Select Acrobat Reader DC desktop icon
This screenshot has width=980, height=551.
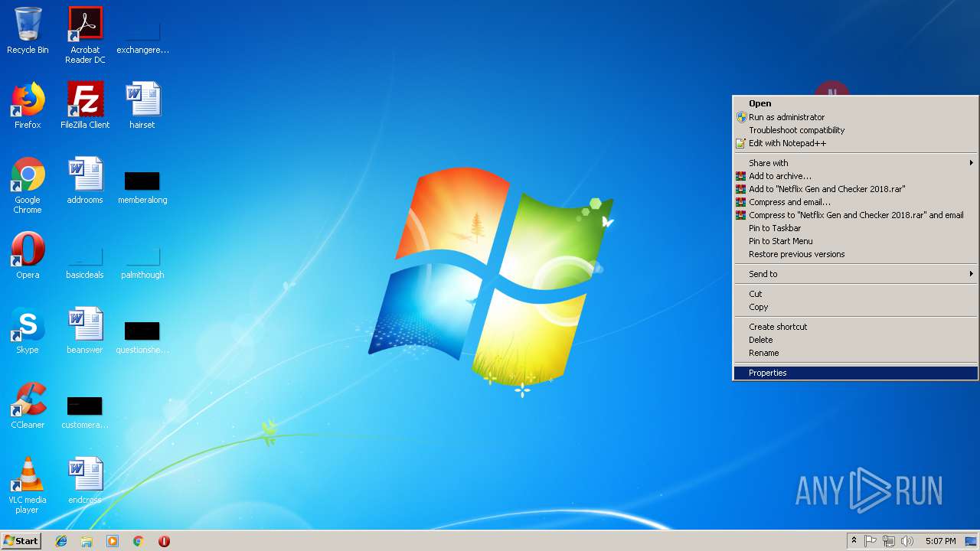pyautogui.click(x=85, y=35)
